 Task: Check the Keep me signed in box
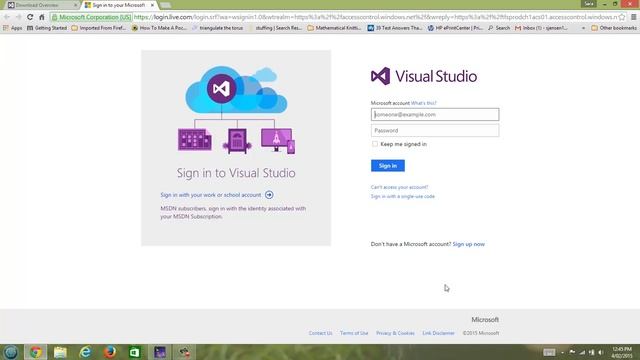coord(375,144)
